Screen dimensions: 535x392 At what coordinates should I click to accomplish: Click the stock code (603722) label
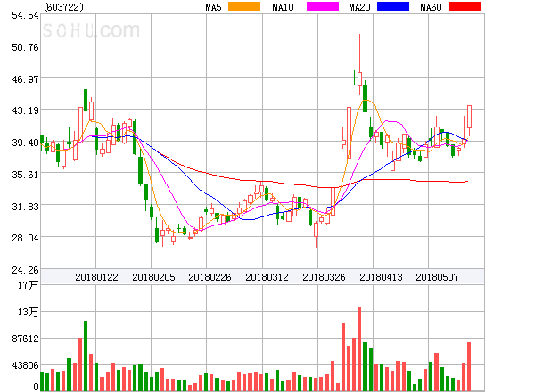pos(63,7)
